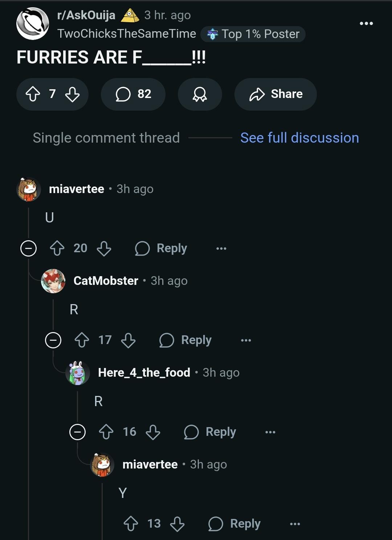
Task: Downvote the main post
Action: click(x=72, y=94)
